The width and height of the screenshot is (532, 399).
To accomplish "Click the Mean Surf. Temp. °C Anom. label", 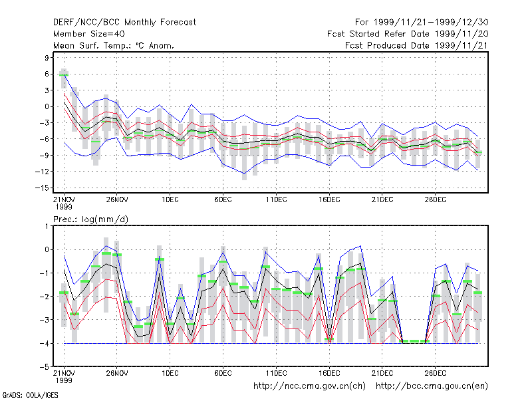I will [x=113, y=45].
